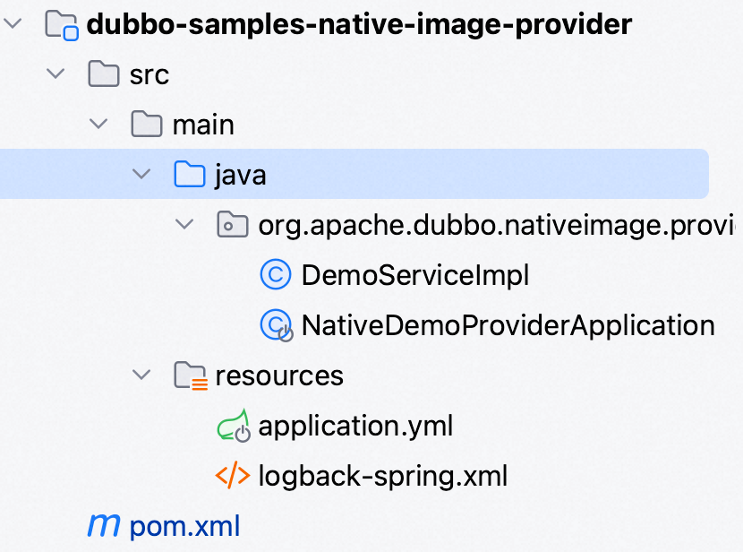Collapse the main folder chevron
Screen dimensions: 744x552
pyautogui.click(x=99, y=125)
